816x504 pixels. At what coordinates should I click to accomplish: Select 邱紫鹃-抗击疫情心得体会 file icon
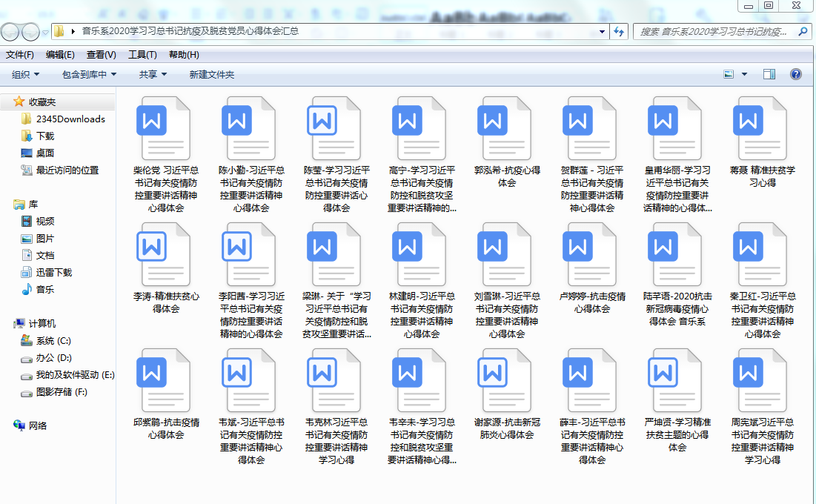point(163,380)
